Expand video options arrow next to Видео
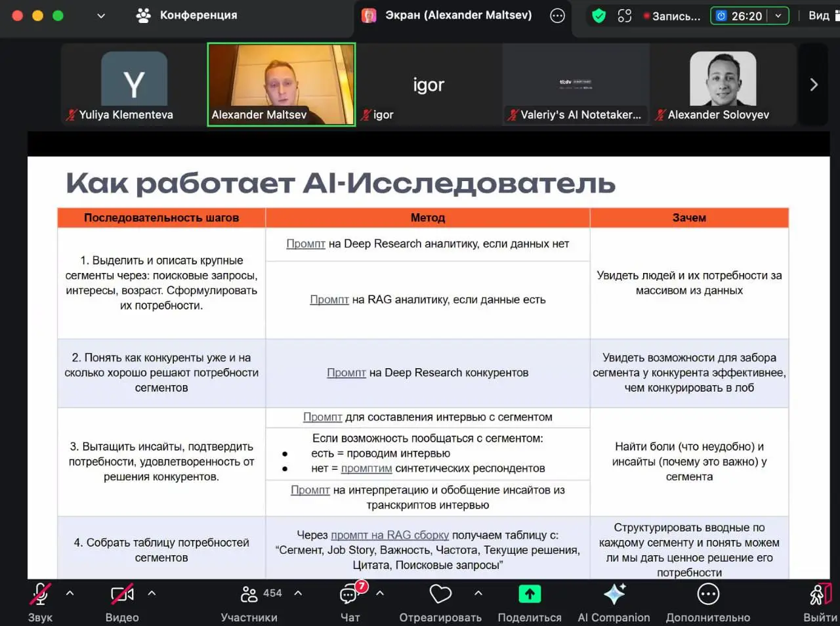The width and height of the screenshot is (840, 626). tap(152, 593)
